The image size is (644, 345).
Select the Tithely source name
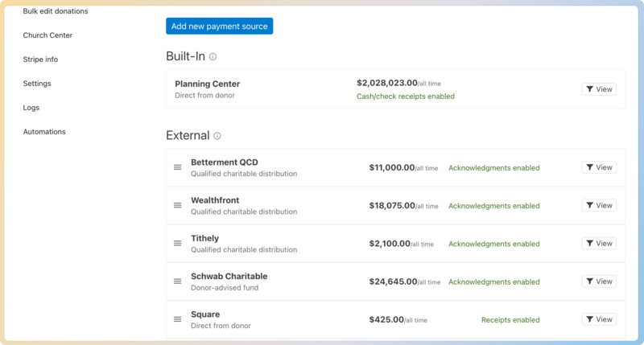pyautogui.click(x=204, y=238)
